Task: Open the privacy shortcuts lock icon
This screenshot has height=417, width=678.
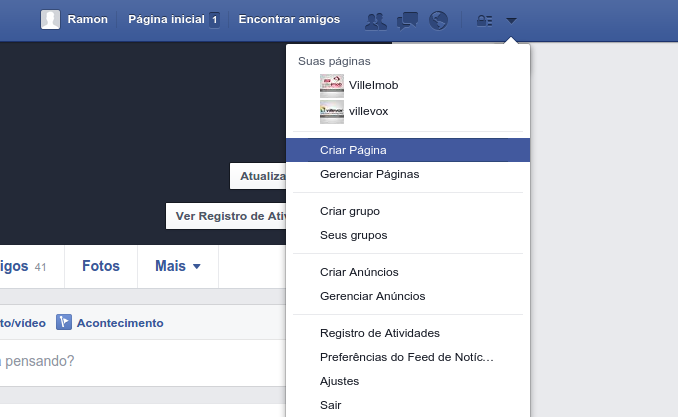Action: 484,20
